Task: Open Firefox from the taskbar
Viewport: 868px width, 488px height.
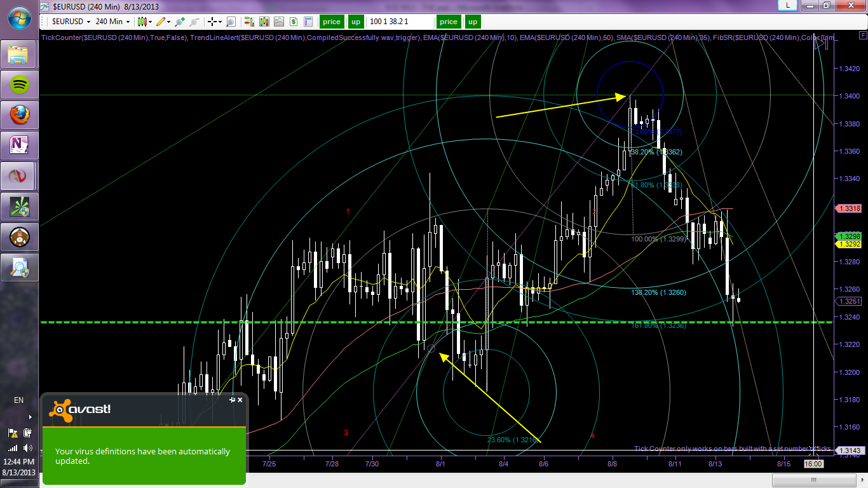Action: (19, 115)
